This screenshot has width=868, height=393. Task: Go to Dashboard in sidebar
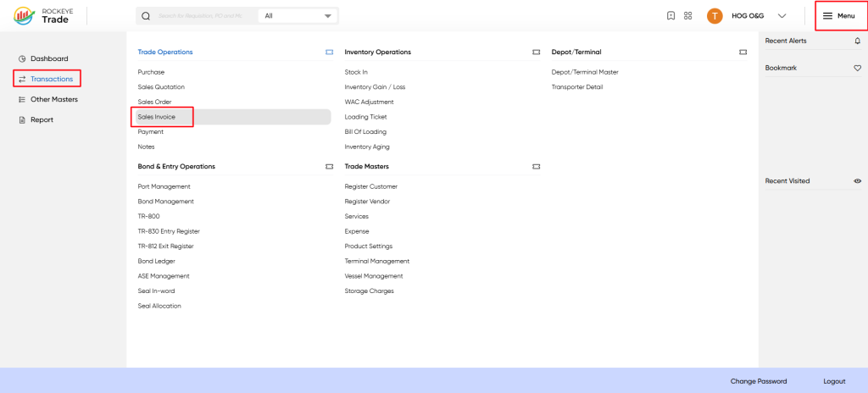point(44,58)
